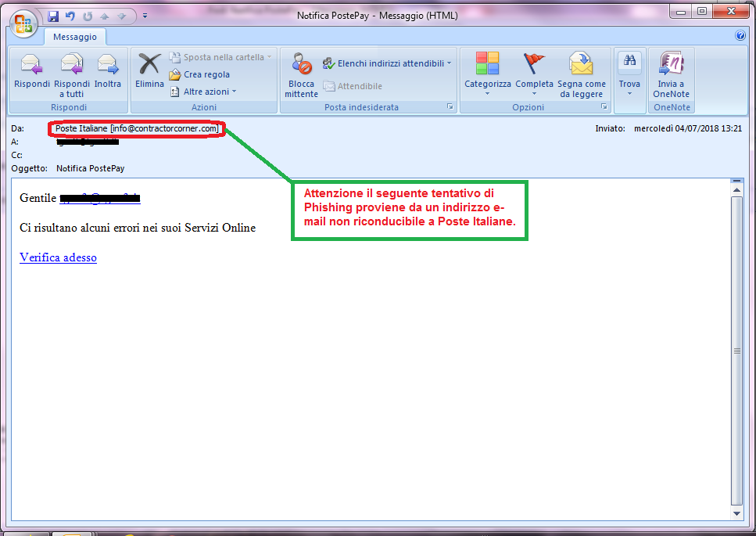Click sender Poste Italiane address

pos(137,129)
